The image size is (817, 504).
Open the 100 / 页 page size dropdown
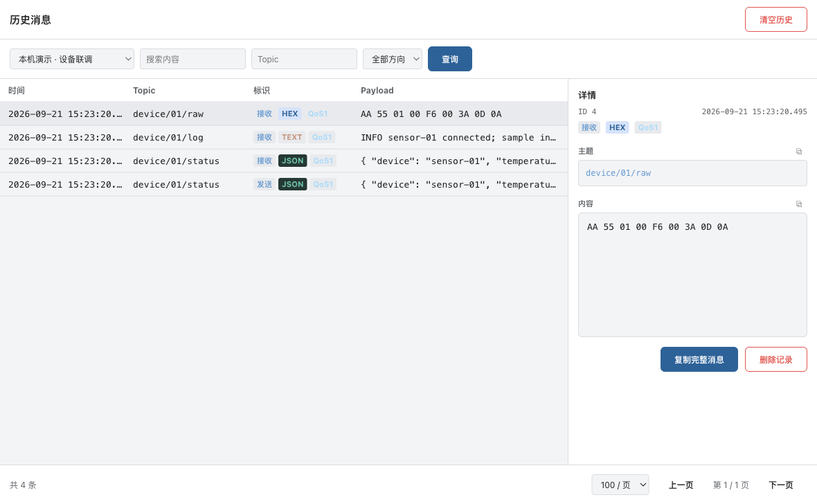click(620, 485)
